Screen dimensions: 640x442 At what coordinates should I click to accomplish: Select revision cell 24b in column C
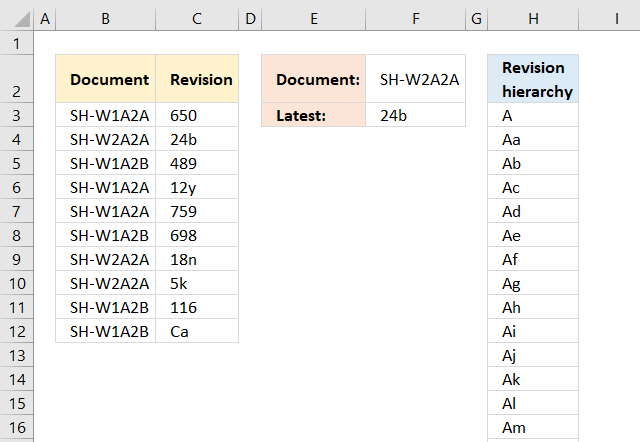(x=197, y=139)
